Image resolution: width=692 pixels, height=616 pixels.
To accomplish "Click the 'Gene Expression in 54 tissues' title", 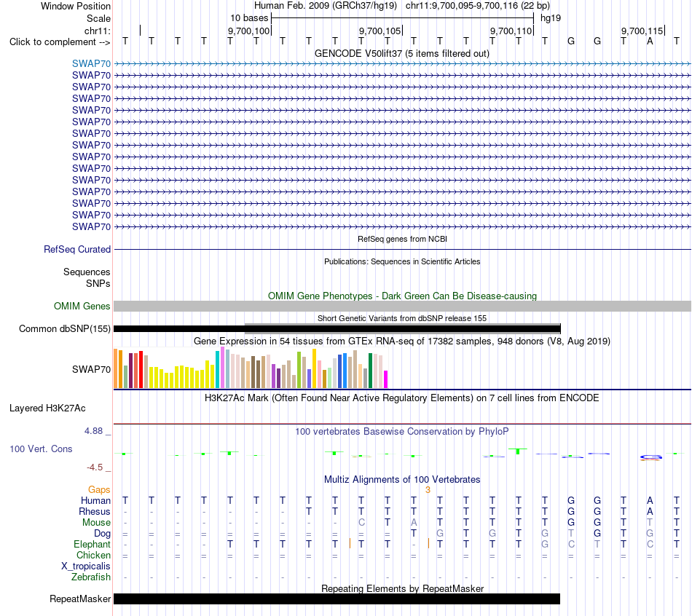I will tap(402, 341).
